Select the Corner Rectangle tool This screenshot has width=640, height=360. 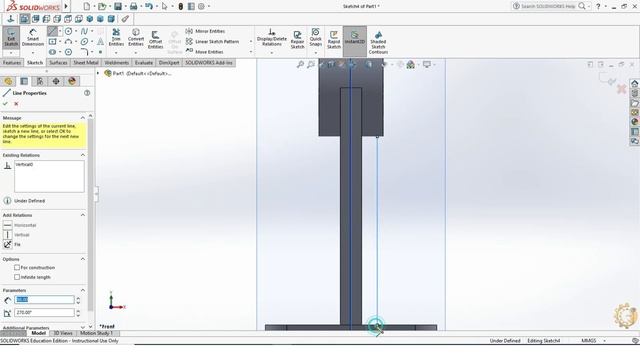point(53,42)
